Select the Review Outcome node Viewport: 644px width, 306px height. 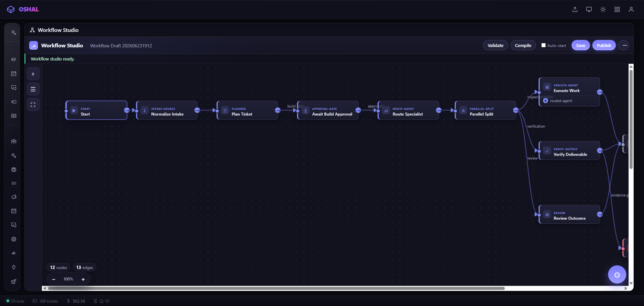click(569, 214)
